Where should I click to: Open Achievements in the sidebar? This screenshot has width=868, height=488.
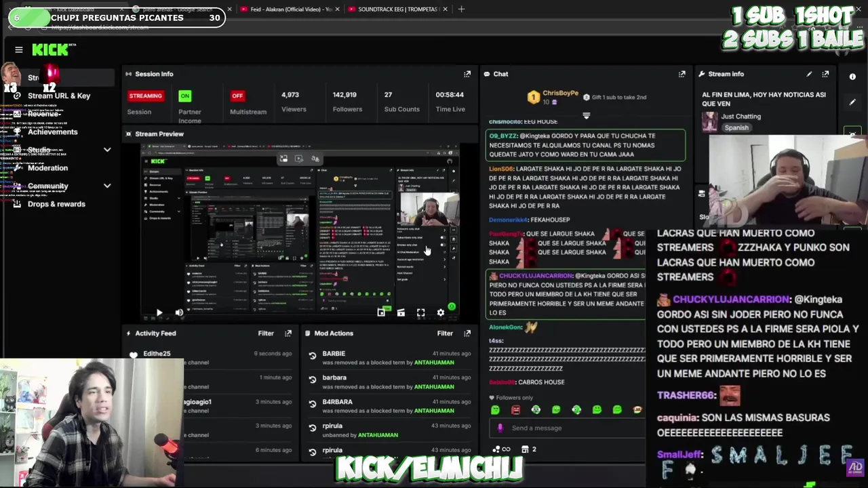[53, 131]
